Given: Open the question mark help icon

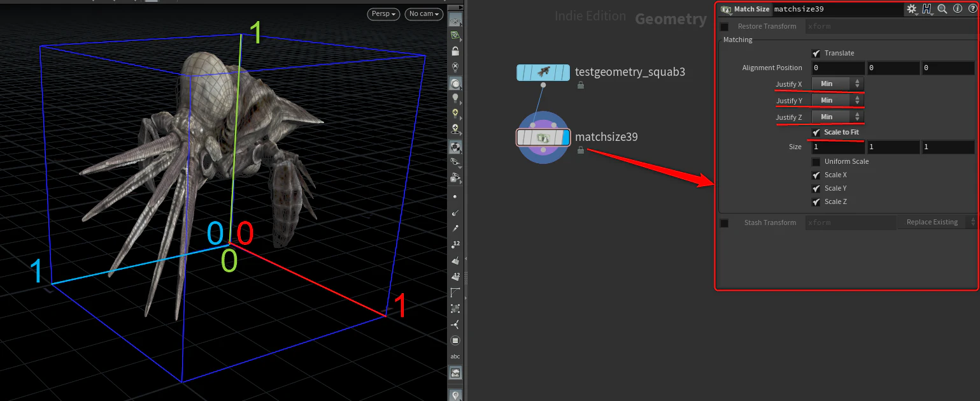Looking at the screenshot, I should pos(972,9).
